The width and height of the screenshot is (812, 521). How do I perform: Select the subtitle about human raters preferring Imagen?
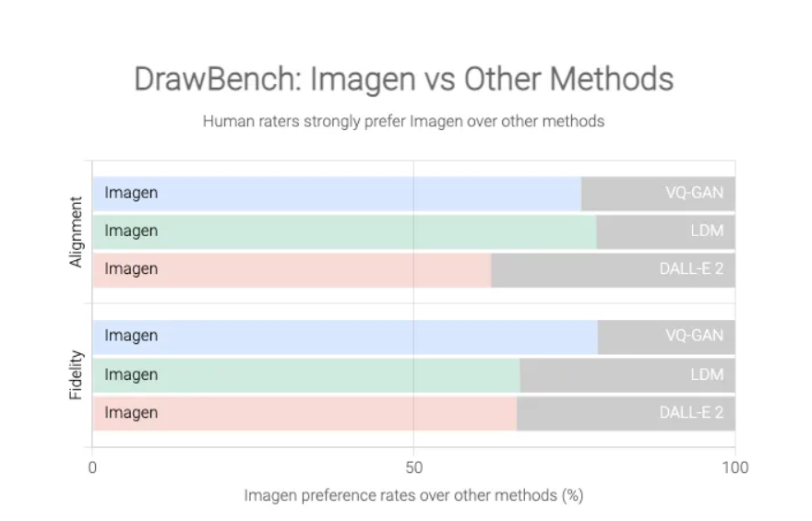(404, 121)
